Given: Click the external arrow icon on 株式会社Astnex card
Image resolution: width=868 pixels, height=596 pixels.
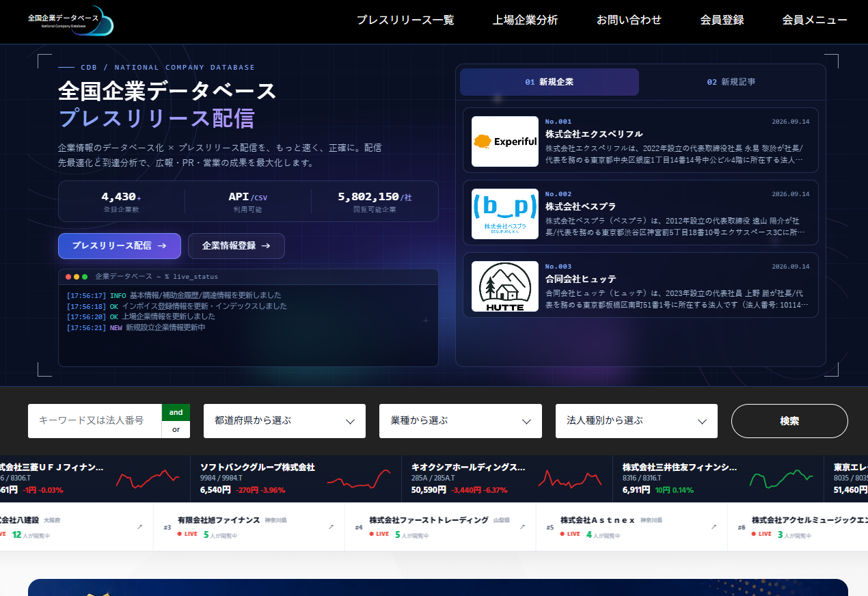Looking at the screenshot, I should [x=714, y=527].
